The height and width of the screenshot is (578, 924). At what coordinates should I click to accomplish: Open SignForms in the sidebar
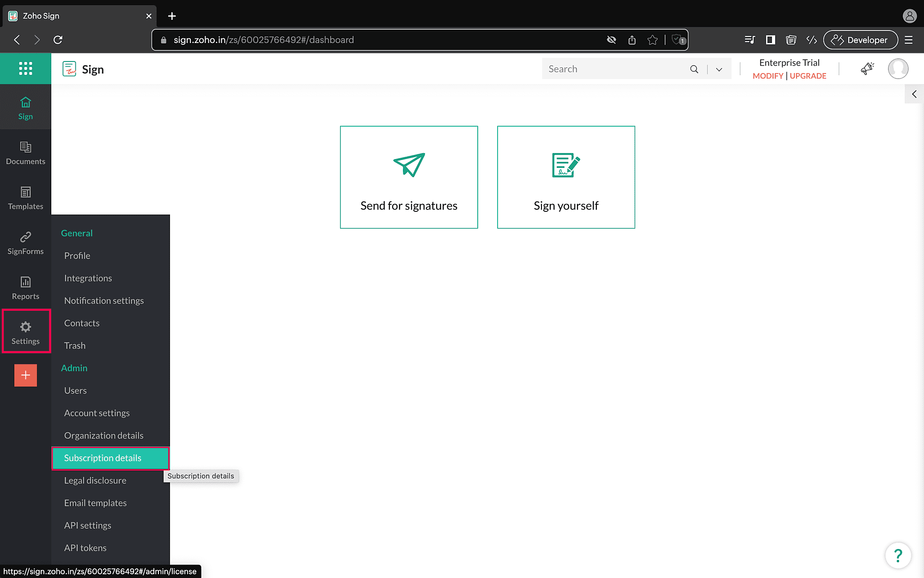[25, 243]
